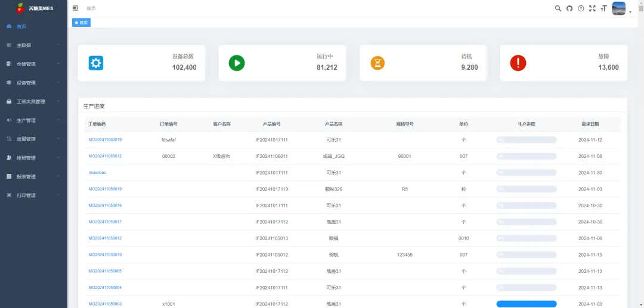
Task: Open the user avatar dropdown menu
Action: [621, 9]
